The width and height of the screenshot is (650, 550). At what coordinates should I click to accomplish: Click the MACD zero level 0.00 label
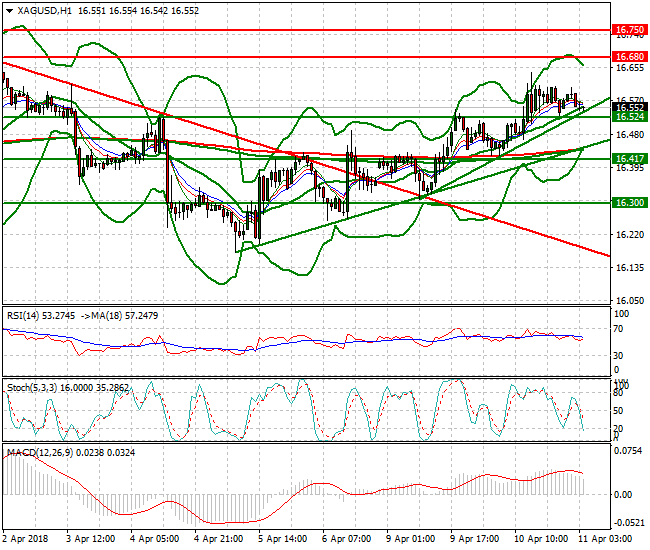pyautogui.click(x=623, y=494)
